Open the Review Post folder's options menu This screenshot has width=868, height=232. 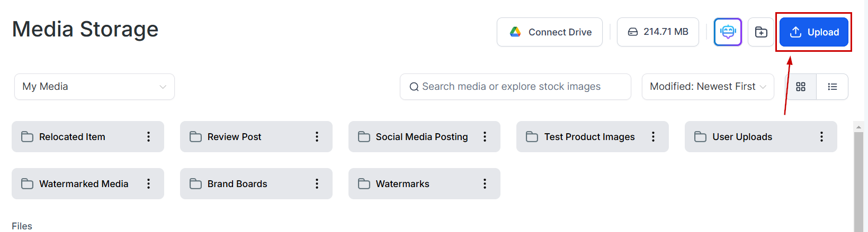pyautogui.click(x=317, y=137)
